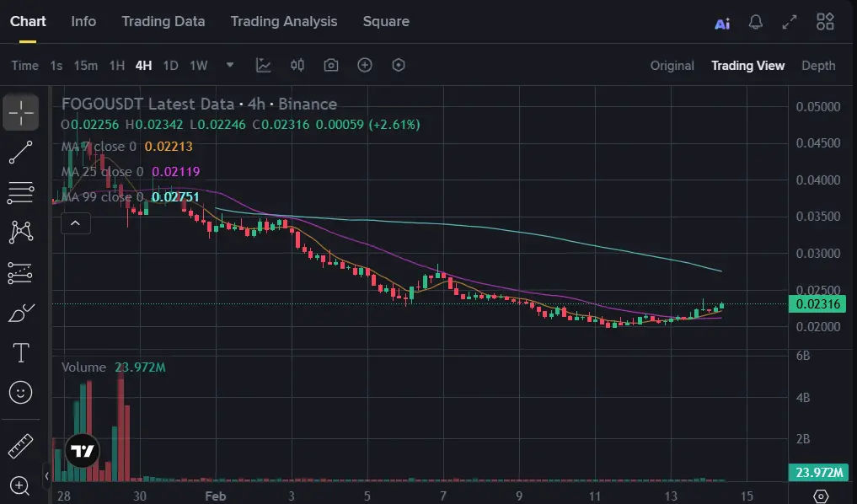Click the 0.03000 price axis label
857x504 pixels.
tap(818, 254)
